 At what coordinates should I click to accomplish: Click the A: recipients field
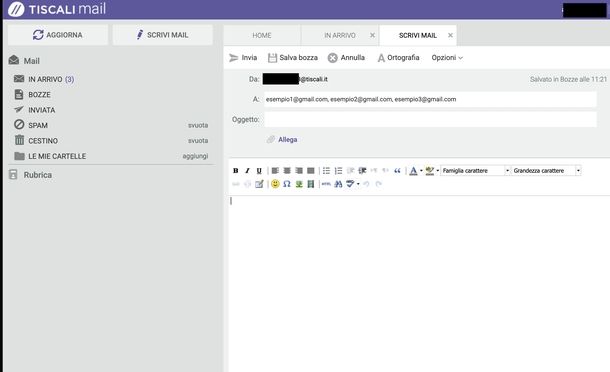pyautogui.click(x=430, y=99)
